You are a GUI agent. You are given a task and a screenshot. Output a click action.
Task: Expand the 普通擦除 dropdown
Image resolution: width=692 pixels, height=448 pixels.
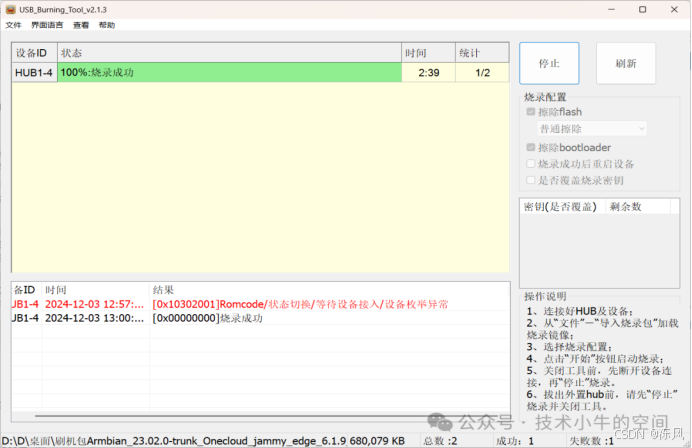click(592, 129)
